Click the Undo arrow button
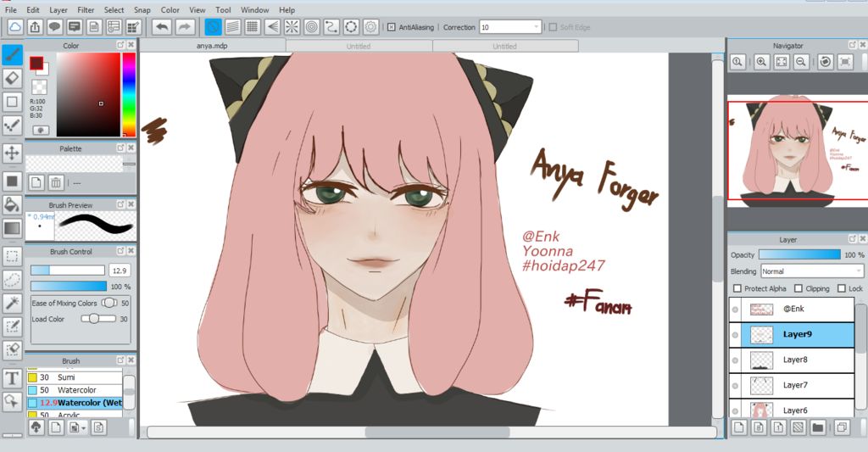This screenshot has height=452, width=868. [162, 26]
